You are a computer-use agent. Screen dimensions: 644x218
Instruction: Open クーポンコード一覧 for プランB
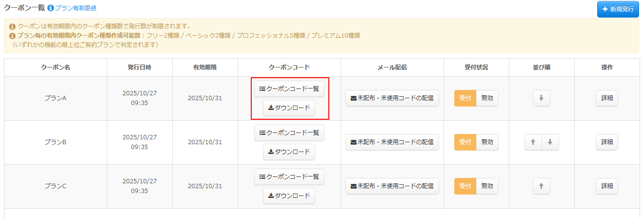[x=289, y=133]
